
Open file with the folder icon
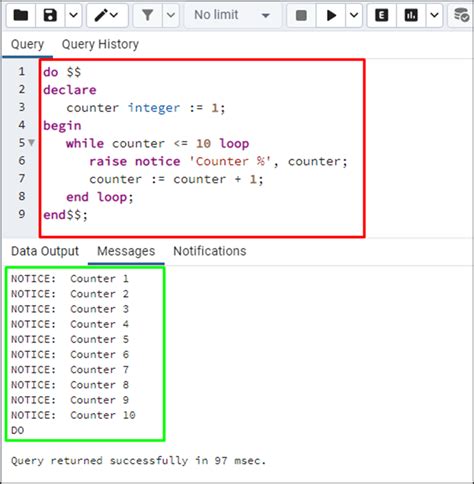coord(21,15)
